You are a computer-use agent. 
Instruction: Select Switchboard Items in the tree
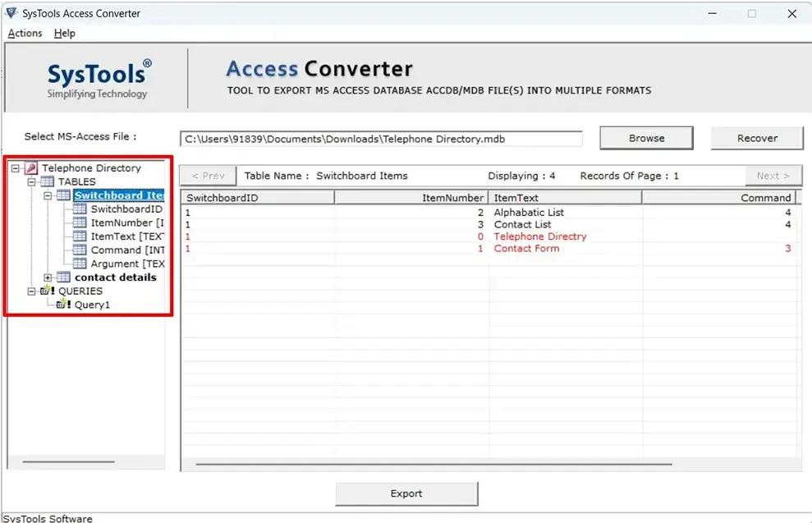[x=118, y=195]
